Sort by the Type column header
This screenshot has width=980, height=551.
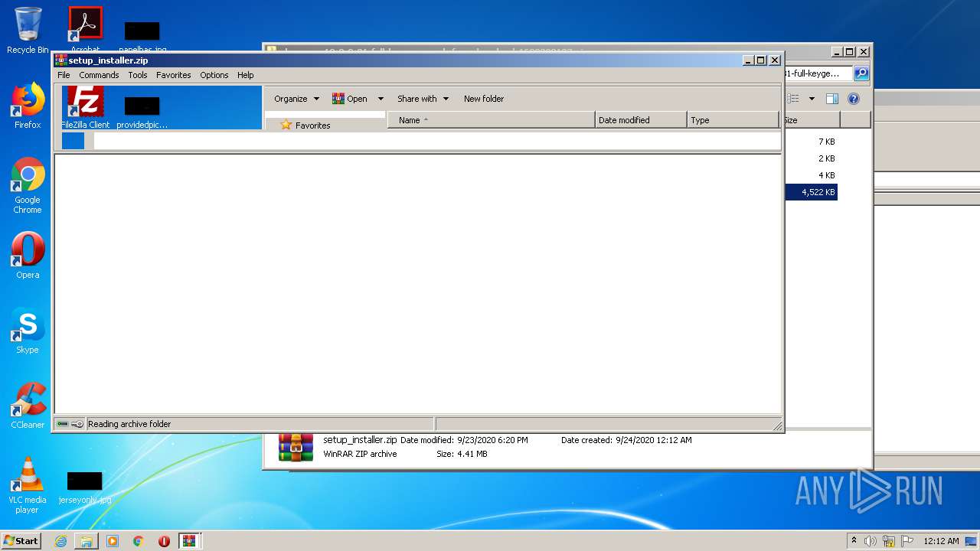click(x=733, y=120)
